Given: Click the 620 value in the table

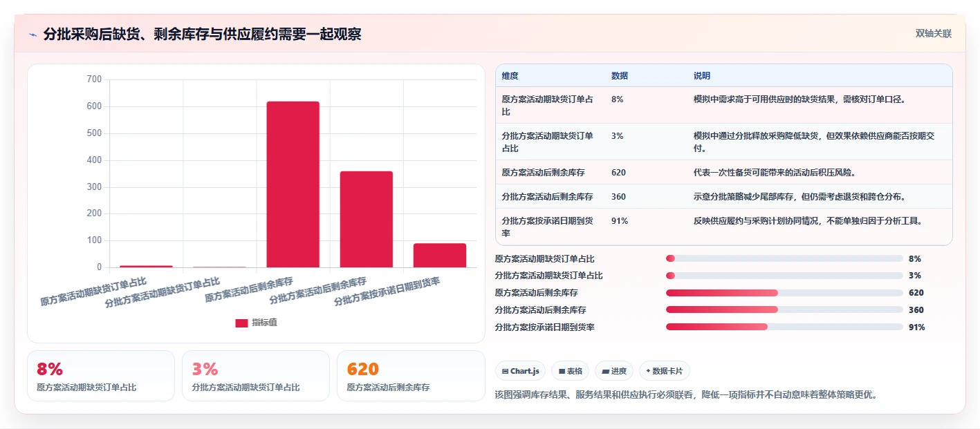Looking at the screenshot, I should tap(619, 173).
